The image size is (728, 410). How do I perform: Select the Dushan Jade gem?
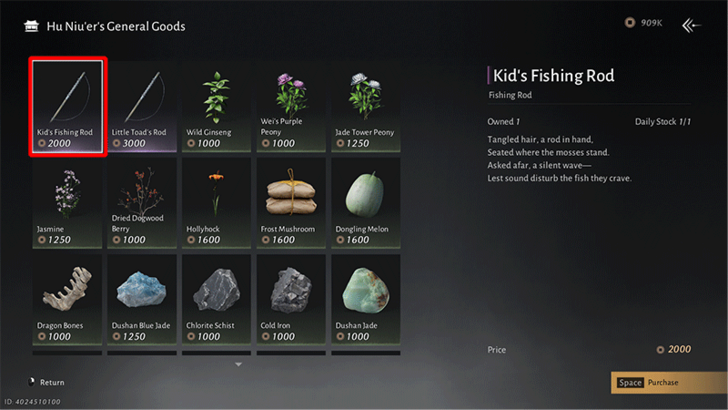pos(366,298)
